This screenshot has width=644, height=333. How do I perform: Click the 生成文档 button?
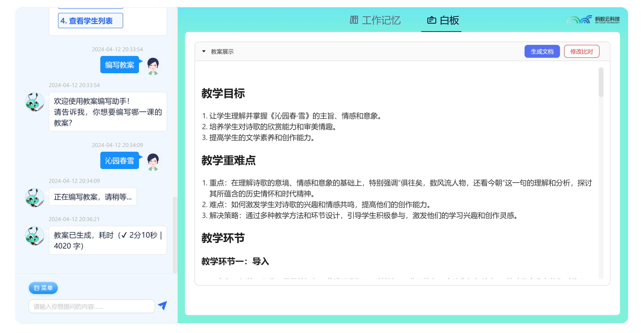pos(542,52)
